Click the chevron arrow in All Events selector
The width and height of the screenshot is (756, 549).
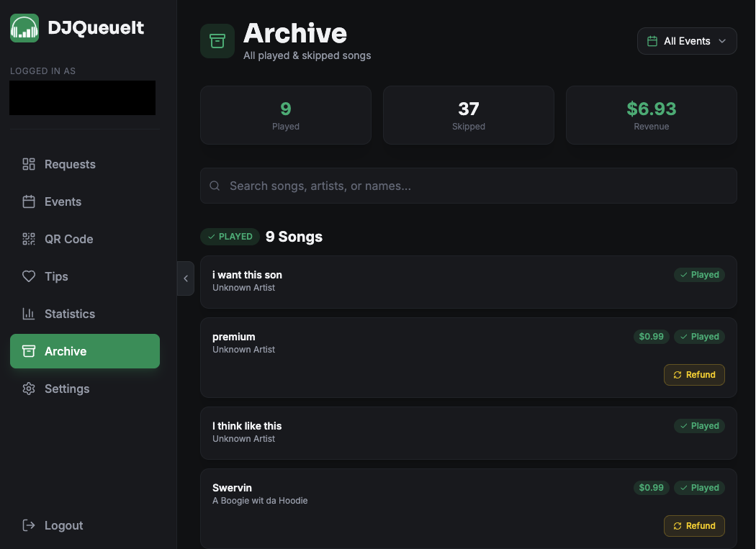[x=722, y=41]
